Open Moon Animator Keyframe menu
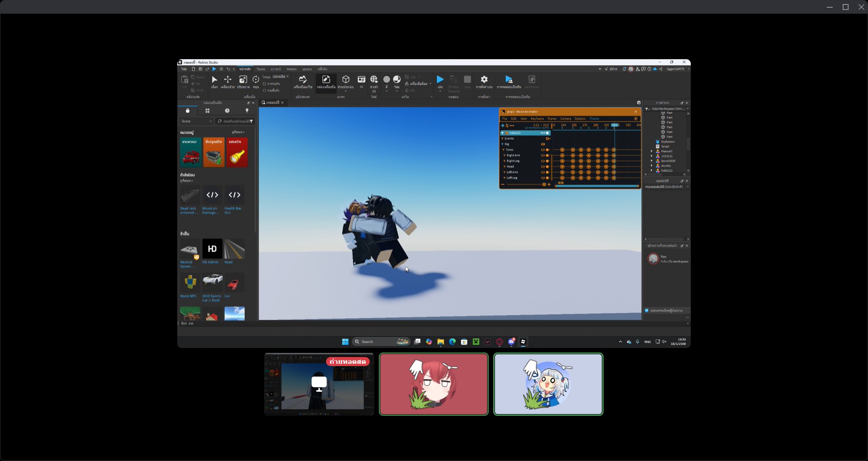This screenshot has width=868, height=461. [537, 118]
